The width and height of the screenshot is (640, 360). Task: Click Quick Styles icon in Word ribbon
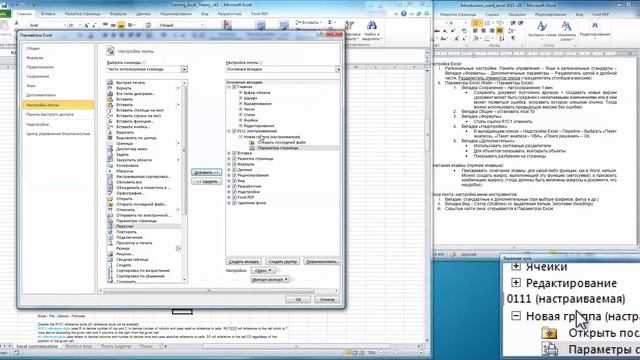542,27
